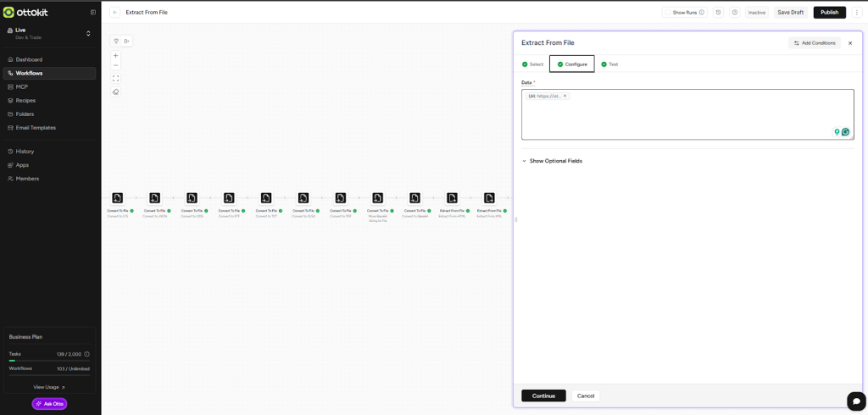Open MCP in the sidebar

22,87
